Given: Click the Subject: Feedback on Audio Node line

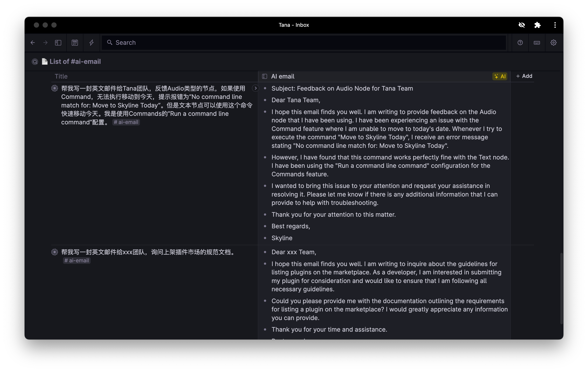Looking at the screenshot, I should (x=342, y=88).
